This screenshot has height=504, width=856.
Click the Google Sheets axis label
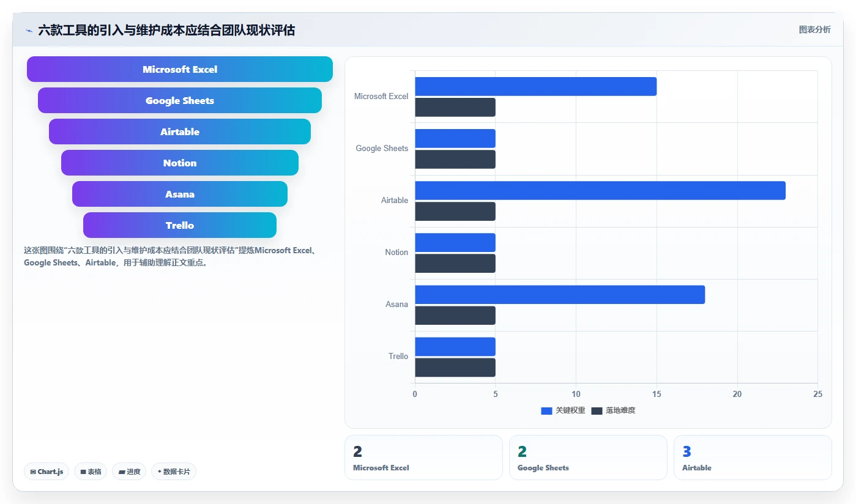click(382, 148)
